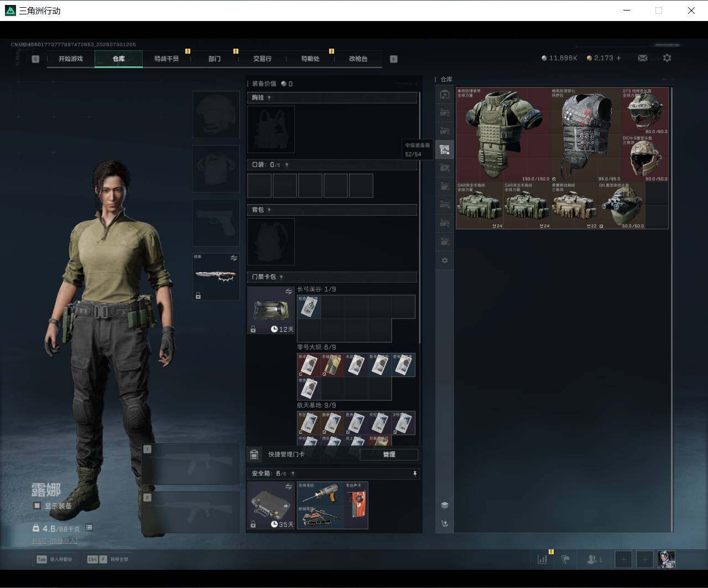
Task: Open the help icon next to 口袋
Action: click(x=287, y=165)
